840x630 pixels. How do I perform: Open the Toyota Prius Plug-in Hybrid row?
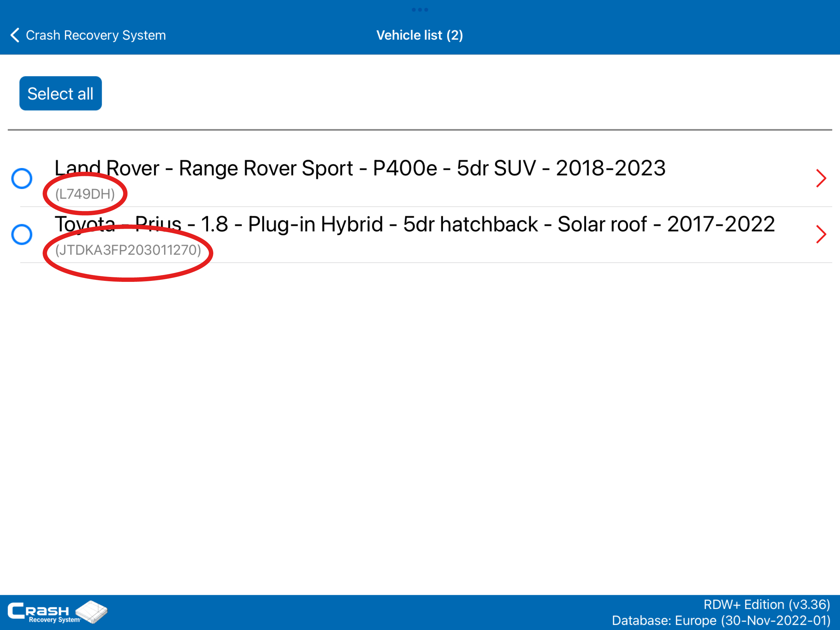(420, 235)
